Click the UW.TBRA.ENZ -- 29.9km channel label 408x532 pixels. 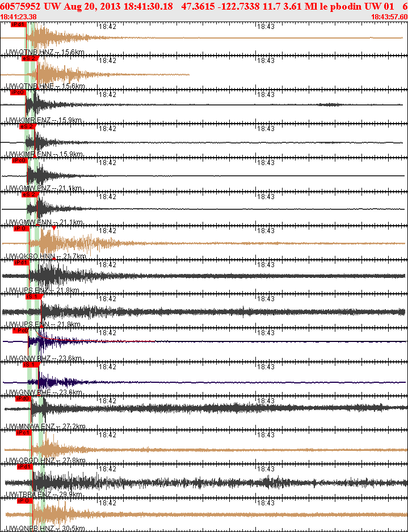[x=44, y=495]
